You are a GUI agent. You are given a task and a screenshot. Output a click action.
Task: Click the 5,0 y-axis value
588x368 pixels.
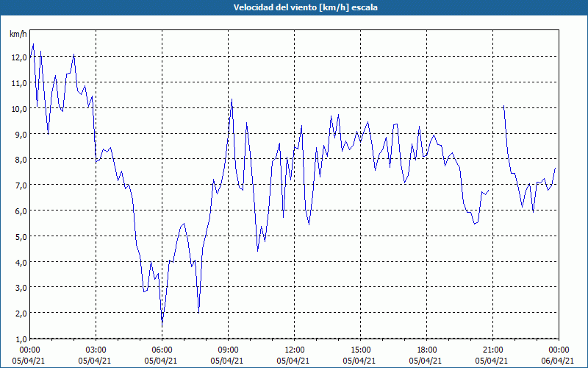(x=21, y=236)
